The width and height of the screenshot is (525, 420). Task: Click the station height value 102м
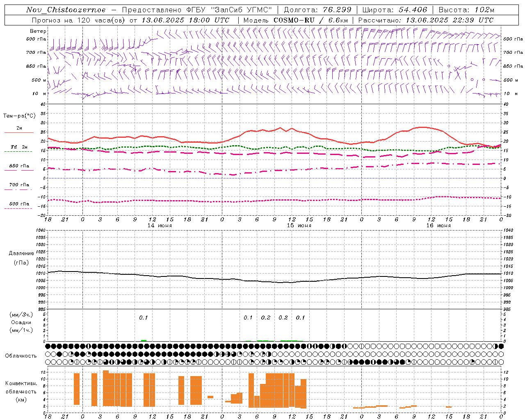482,10
